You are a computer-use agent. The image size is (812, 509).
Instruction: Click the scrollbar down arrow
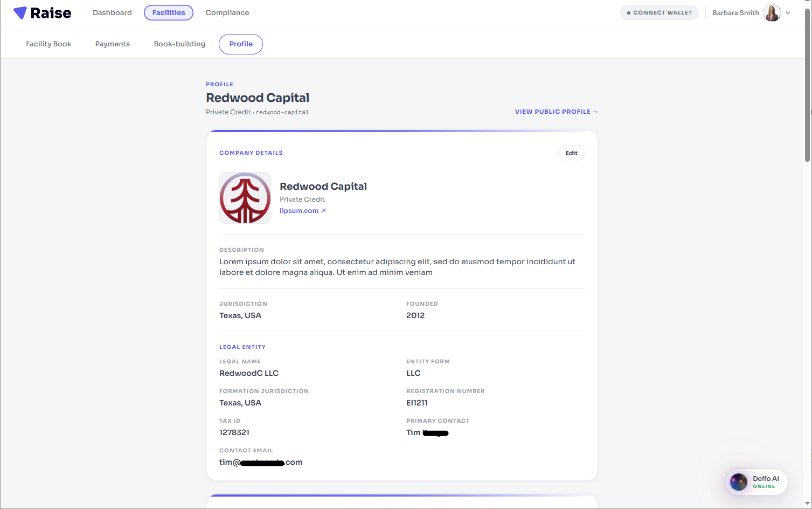tap(807, 504)
